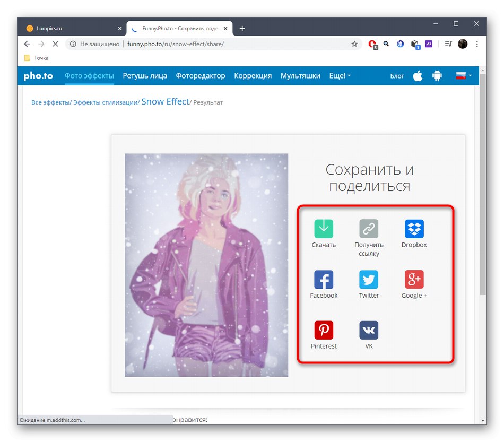
Task: Open the magnifier extension icon
Action: [x=386, y=44]
